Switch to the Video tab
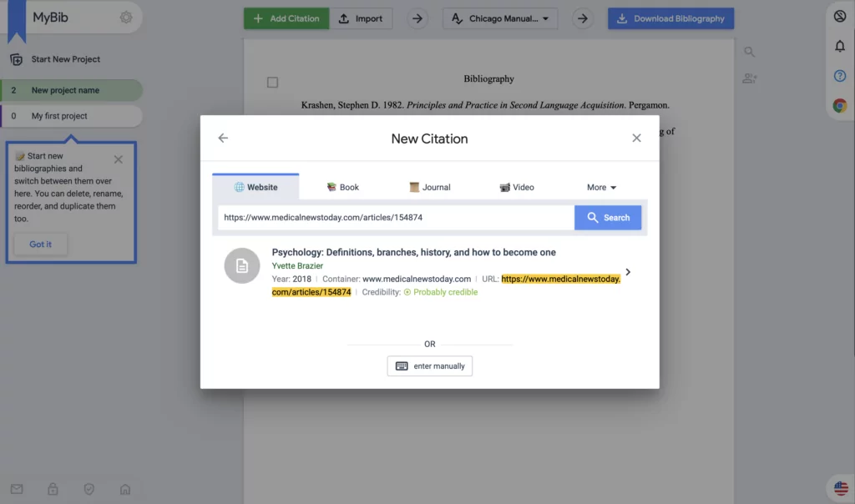This screenshot has height=504, width=855. [x=516, y=187]
